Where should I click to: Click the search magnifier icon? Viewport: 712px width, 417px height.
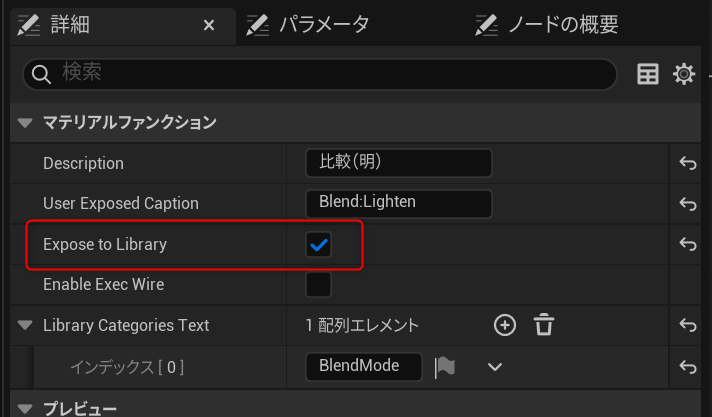41,74
